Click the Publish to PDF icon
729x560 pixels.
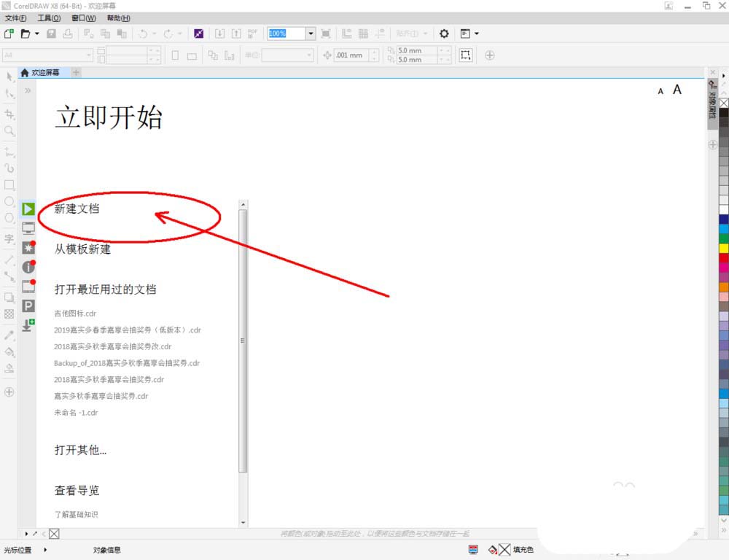tap(252, 34)
